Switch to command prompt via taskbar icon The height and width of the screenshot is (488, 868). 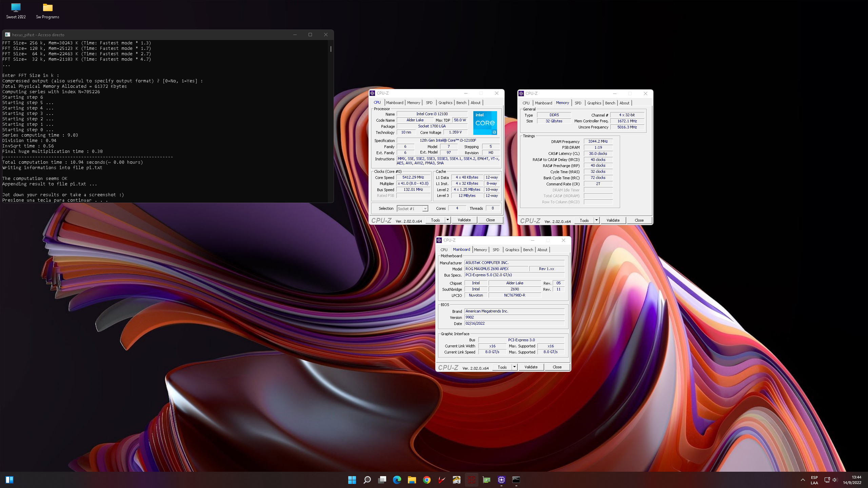tap(516, 480)
